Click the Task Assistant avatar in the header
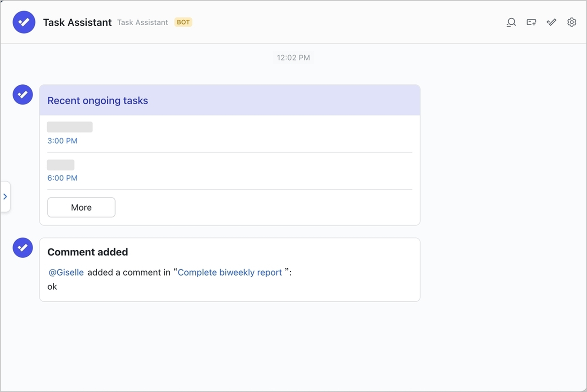 point(24,22)
